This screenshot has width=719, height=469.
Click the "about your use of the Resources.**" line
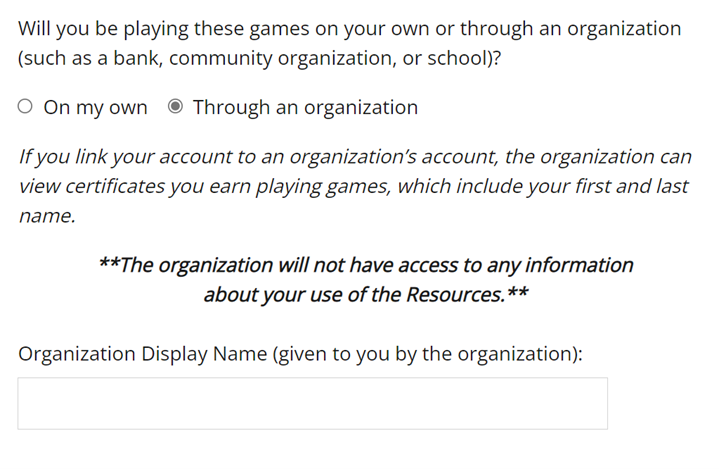coord(366,295)
